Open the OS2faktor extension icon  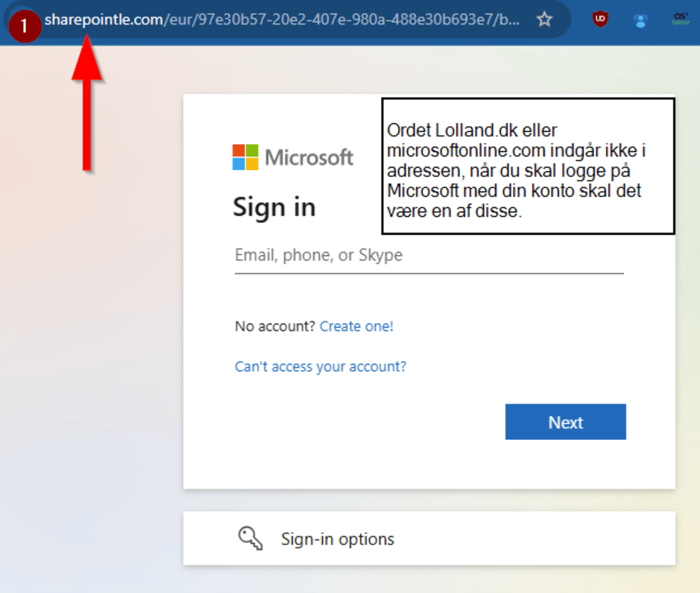click(681, 19)
